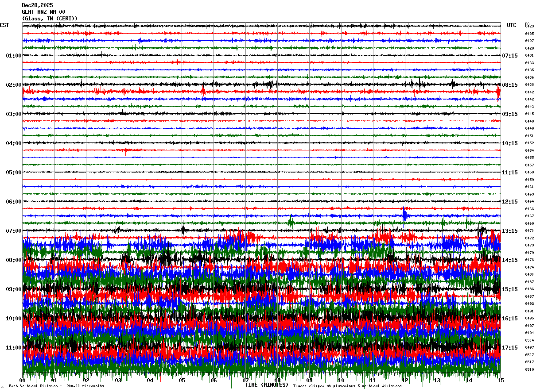Image resolution: width=536 pixels, height=392 pixels.
Task: Click the DC offset value 6517
Action: [529, 362]
